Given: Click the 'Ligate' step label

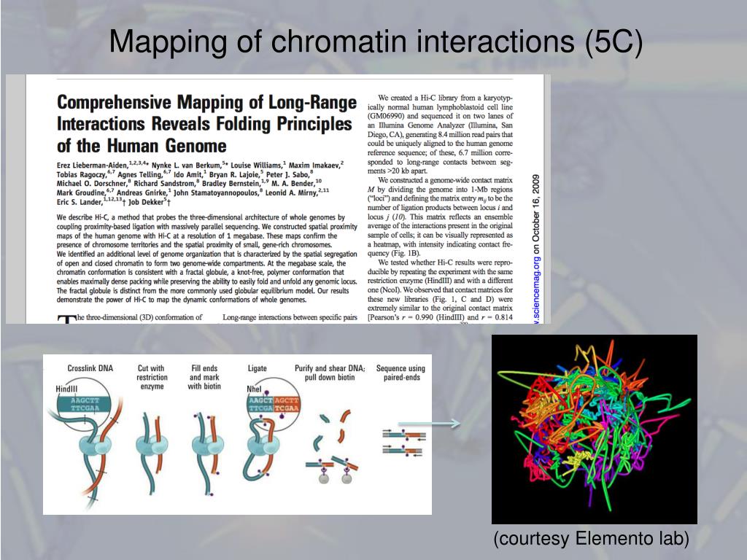Looking at the screenshot, I should pos(257,368).
